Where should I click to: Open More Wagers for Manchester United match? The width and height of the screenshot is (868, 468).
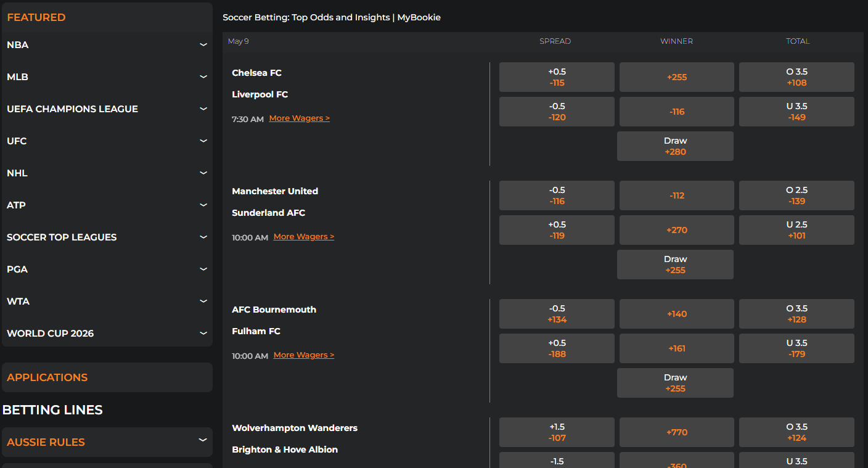coord(304,237)
